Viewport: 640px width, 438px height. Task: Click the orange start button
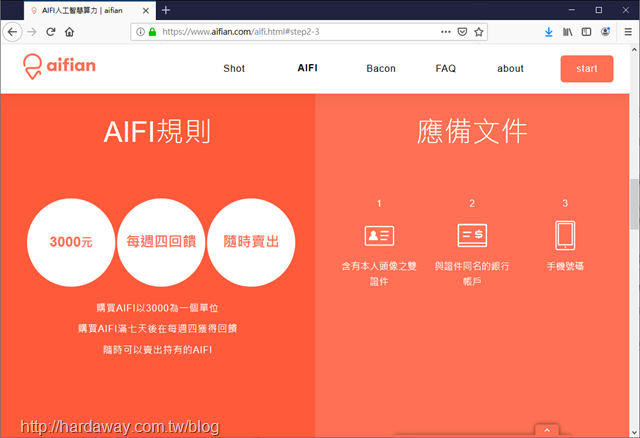587,69
